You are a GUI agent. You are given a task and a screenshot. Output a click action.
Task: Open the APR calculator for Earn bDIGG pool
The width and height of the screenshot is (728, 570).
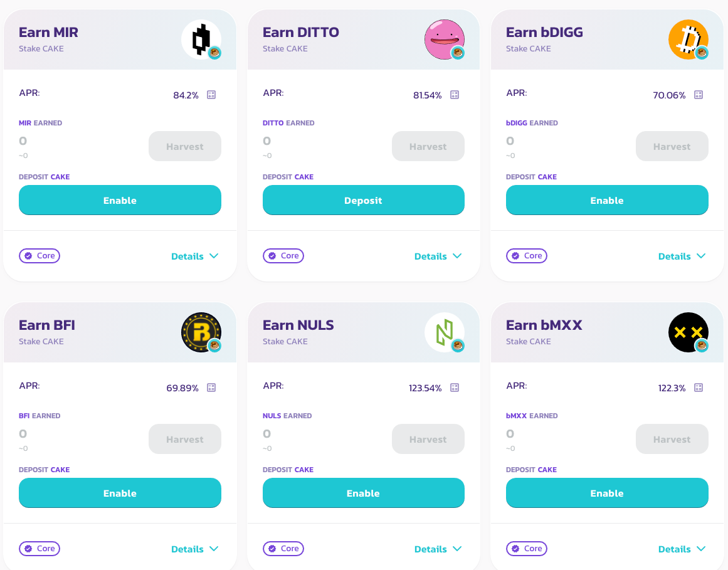[698, 95]
